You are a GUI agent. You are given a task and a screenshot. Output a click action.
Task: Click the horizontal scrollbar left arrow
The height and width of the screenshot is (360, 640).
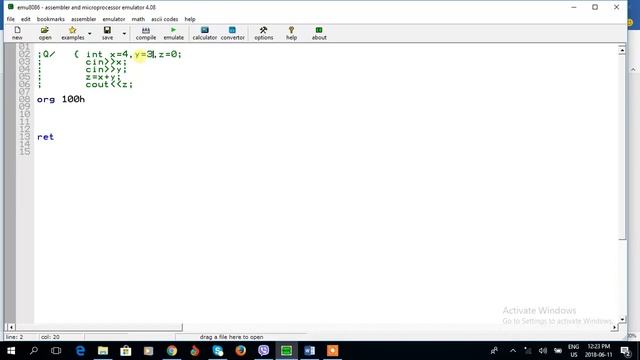[x=11, y=327]
